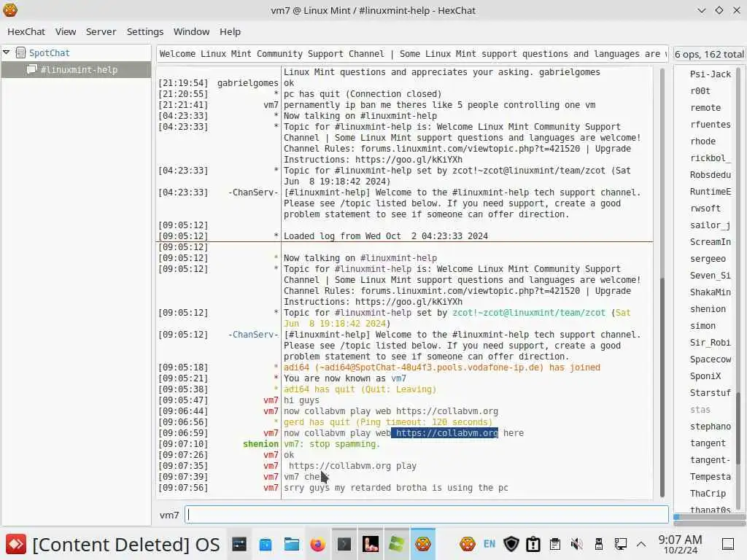This screenshot has width=747, height=560.
Task: Open the software store taskbar icon
Action: [266, 544]
